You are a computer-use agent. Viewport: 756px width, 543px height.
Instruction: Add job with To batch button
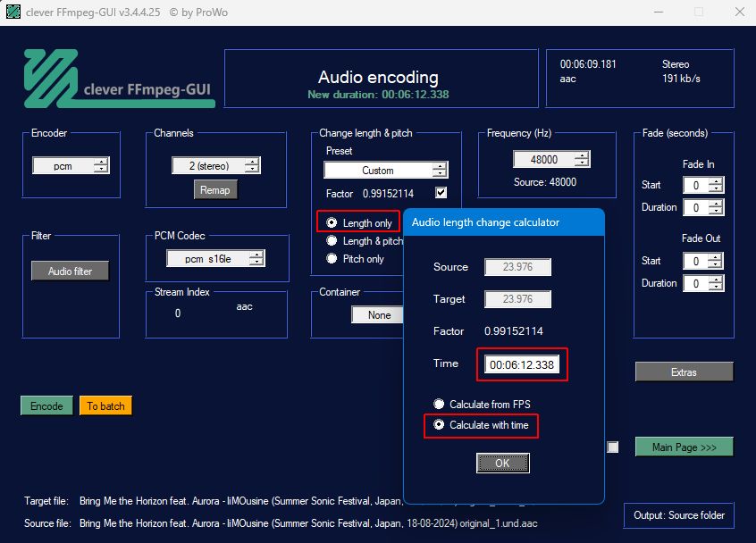[x=105, y=405]
